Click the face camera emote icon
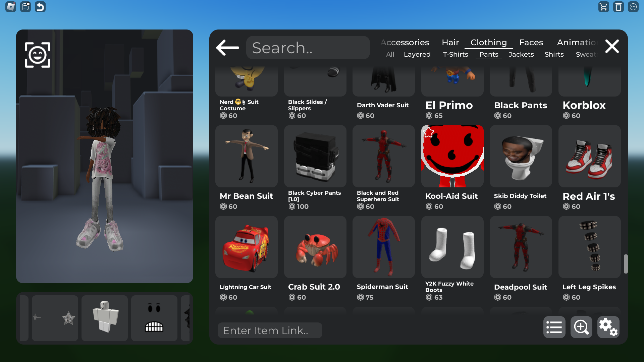The height and width of the screenshot is (362, 644). [x=38, y=55]
